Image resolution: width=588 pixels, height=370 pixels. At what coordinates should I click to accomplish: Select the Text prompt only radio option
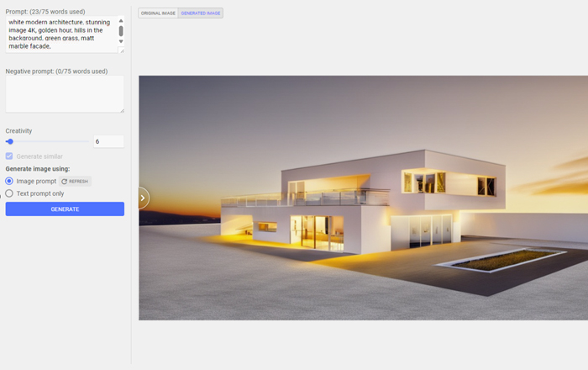pos(9,193)
